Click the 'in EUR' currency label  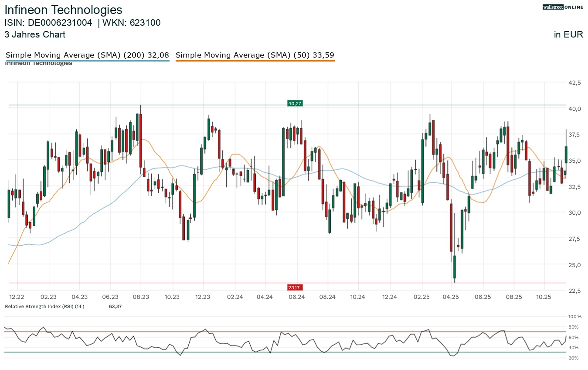click(568, 35)
